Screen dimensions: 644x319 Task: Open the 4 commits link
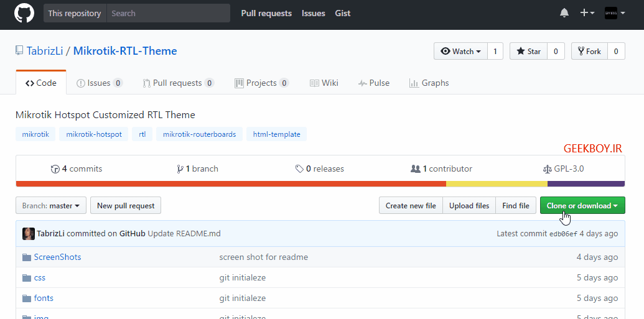point(77,169)
